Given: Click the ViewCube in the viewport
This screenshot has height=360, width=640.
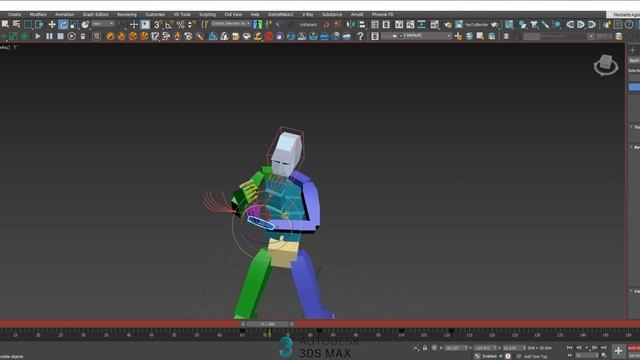Looking at the screenshot, I should coord(606,65).
